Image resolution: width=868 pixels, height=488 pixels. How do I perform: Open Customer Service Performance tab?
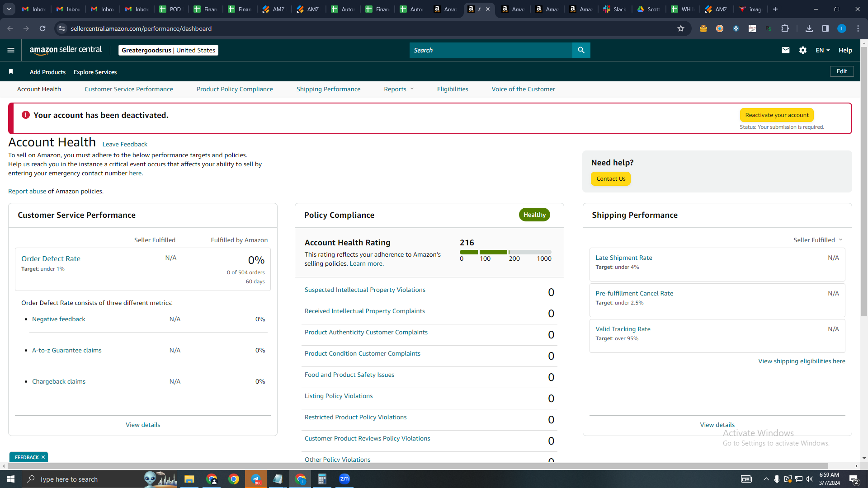pyautogui.click(x=129, y=89)
